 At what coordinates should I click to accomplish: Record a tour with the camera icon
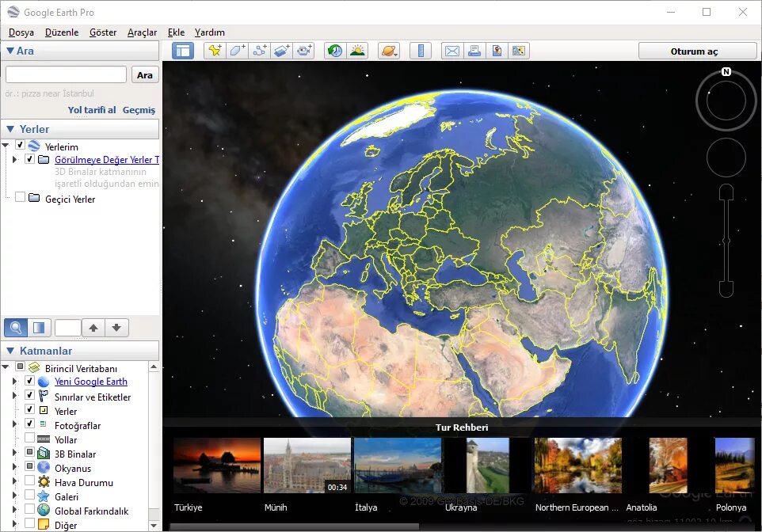click(304, 51)
